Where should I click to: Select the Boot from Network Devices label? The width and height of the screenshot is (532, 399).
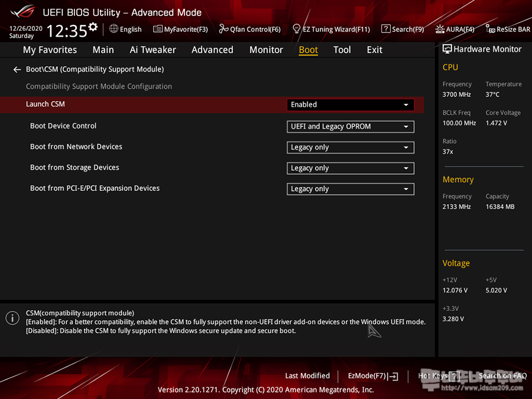click(x=76, y=147)
